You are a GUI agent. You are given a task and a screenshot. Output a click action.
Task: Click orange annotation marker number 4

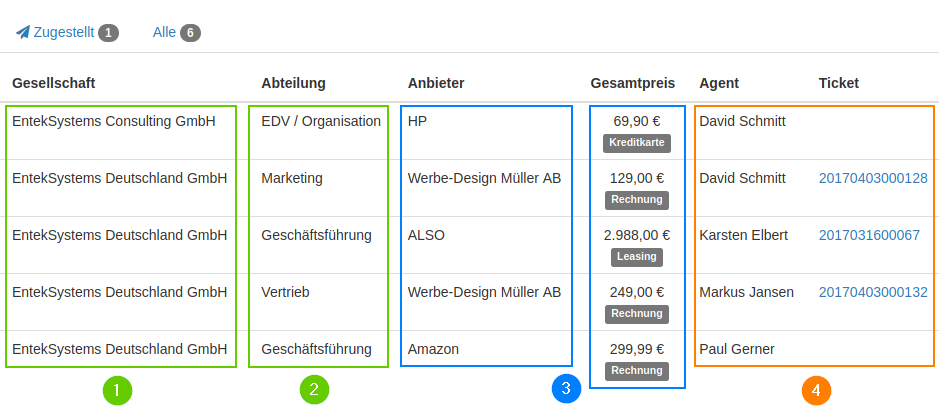click(x=816, y=390)
